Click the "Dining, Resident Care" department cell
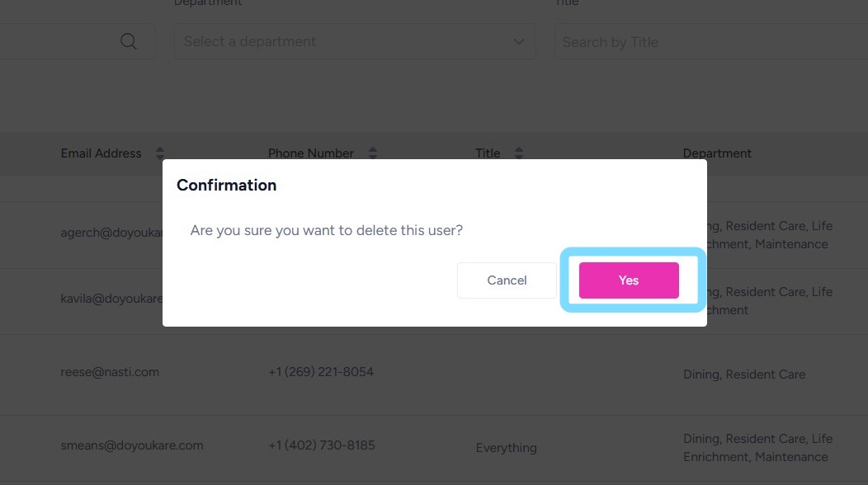The width and height of the screenshot is (868, 485). coord(744,374)
